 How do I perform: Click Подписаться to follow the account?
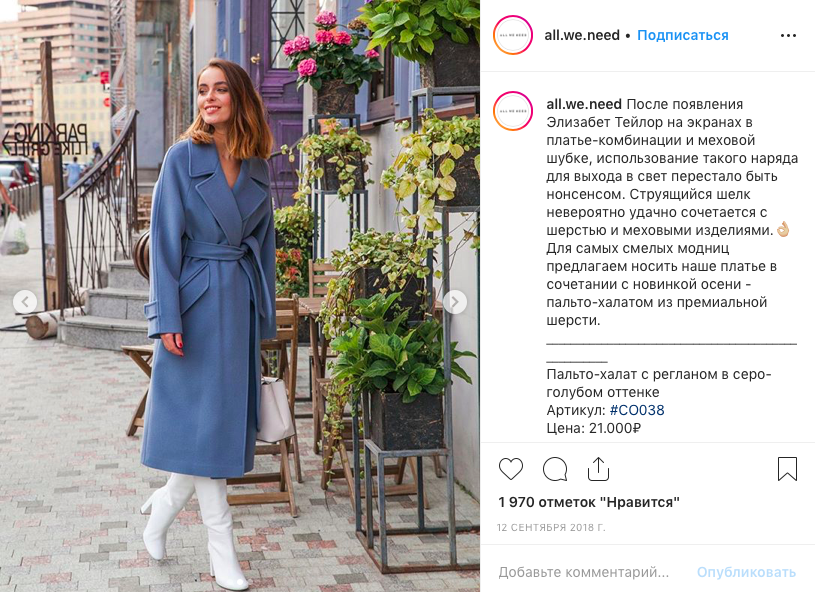[x=682, y=35]
